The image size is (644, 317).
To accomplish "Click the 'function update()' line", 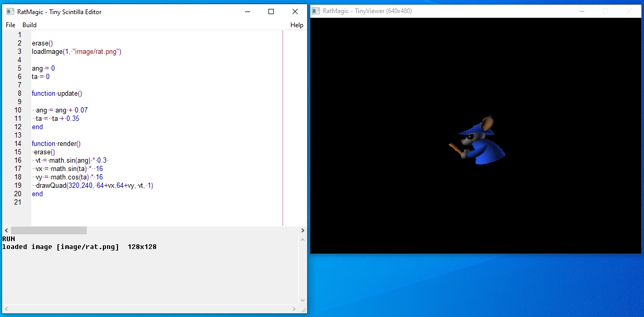I will click(x=57, y=93).
